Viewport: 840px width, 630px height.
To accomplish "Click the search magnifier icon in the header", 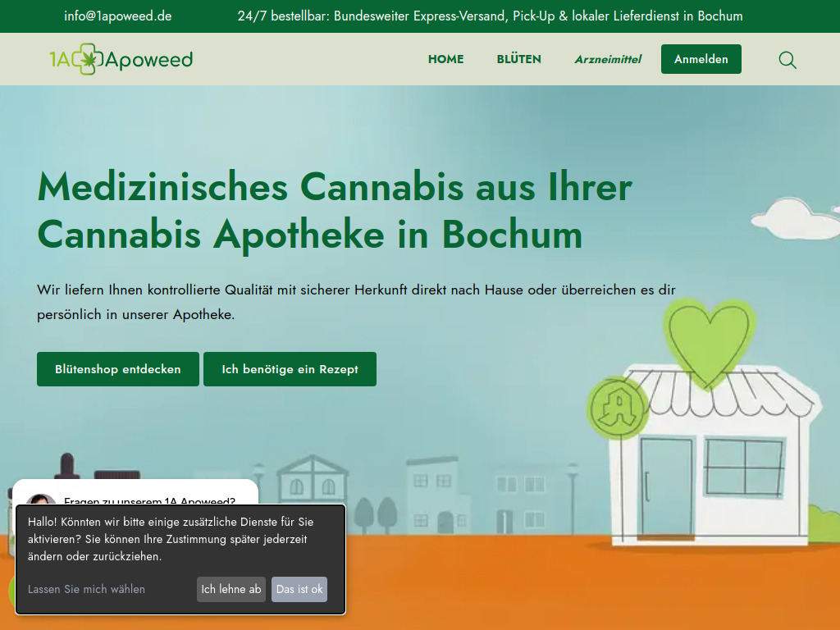I will (x=787, y=60).
